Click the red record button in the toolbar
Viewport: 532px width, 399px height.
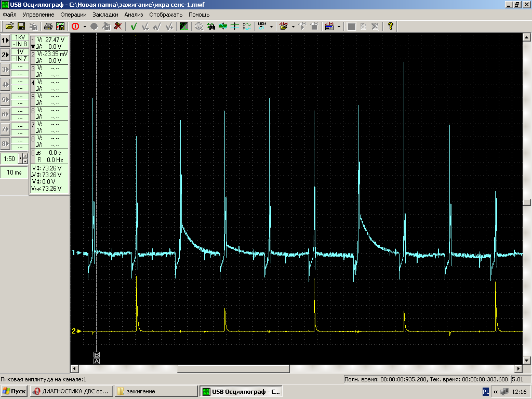[75, 26]
